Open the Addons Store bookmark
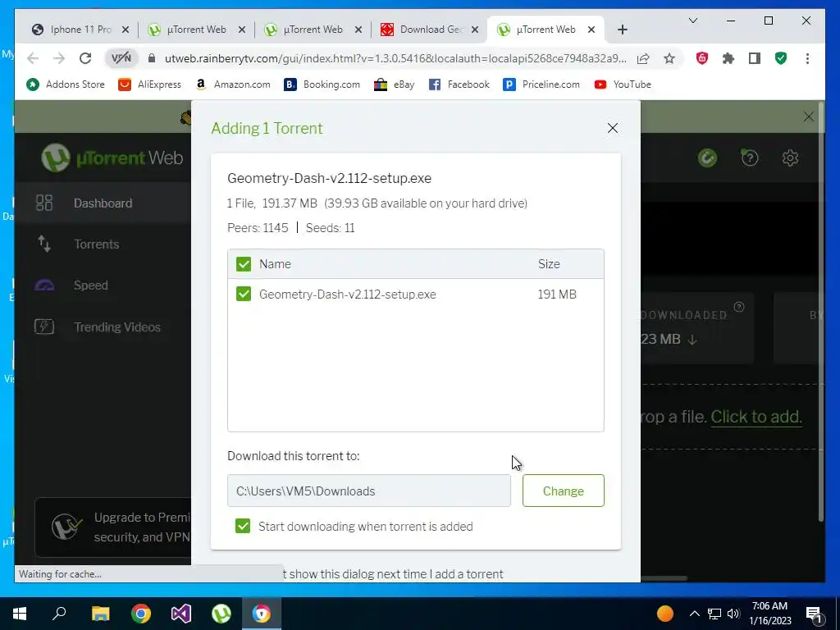 tap(66, 84)
